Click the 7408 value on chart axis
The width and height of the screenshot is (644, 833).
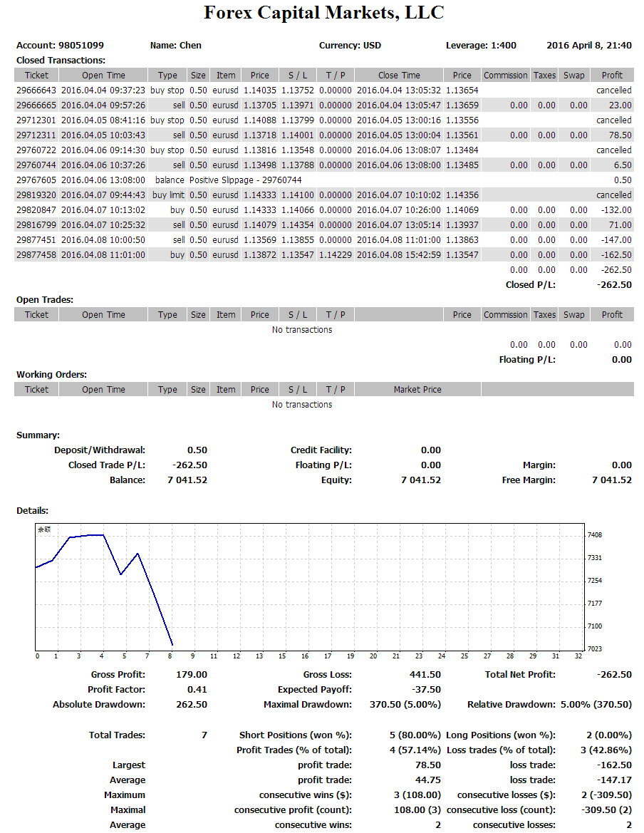[594, 534]
